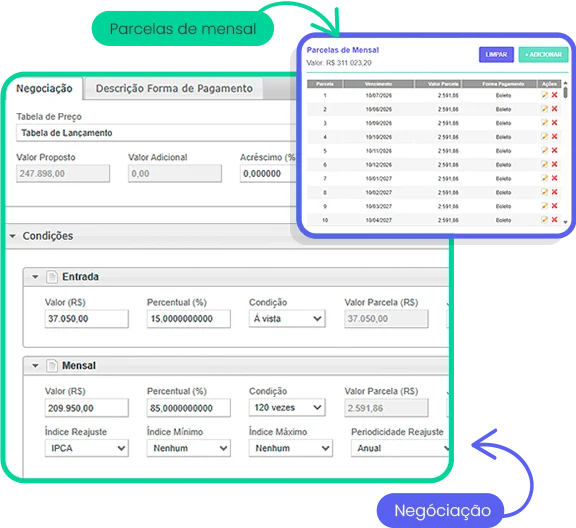Click the document icon beside Entrada
Viewport: 576px width, 528px height.
[52, 277]
